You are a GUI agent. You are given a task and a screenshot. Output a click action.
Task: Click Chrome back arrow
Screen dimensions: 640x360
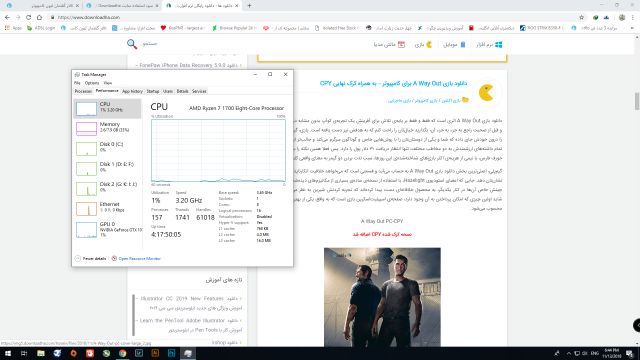(7, 17)
